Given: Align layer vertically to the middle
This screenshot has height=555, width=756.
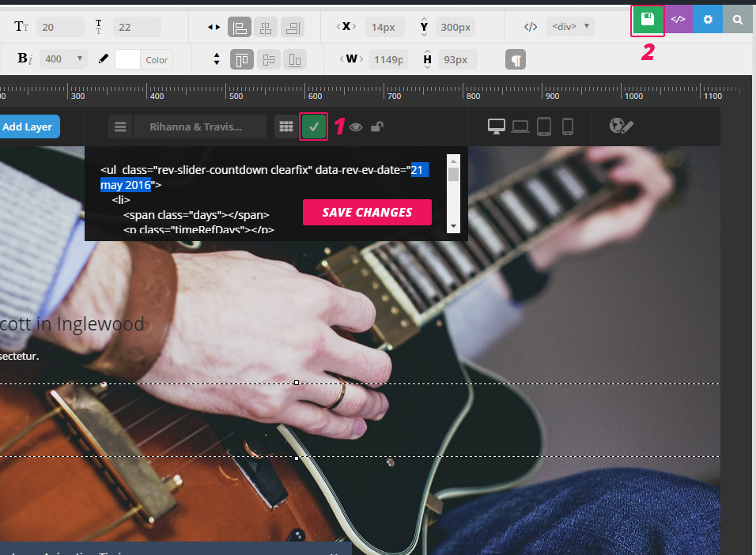Looking at the screenshot, I should click(x=269, y=60).
